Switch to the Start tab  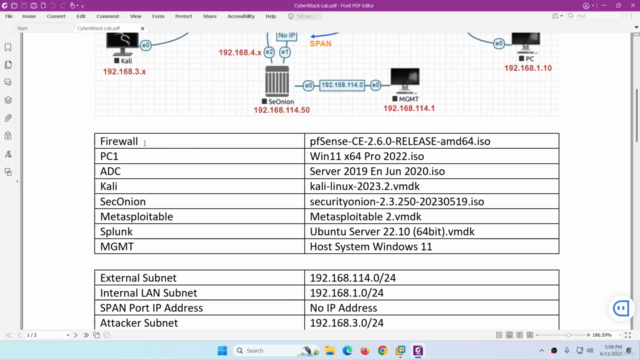pos(22,28)
